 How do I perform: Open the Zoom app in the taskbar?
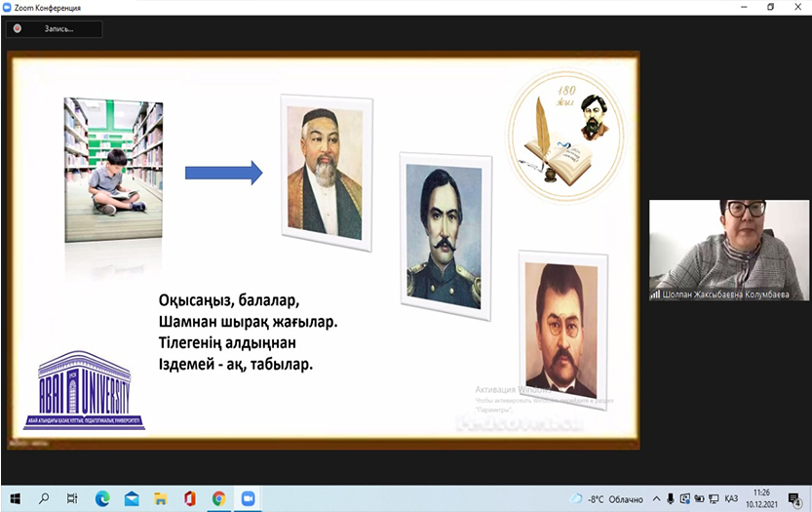coord(247,498)
